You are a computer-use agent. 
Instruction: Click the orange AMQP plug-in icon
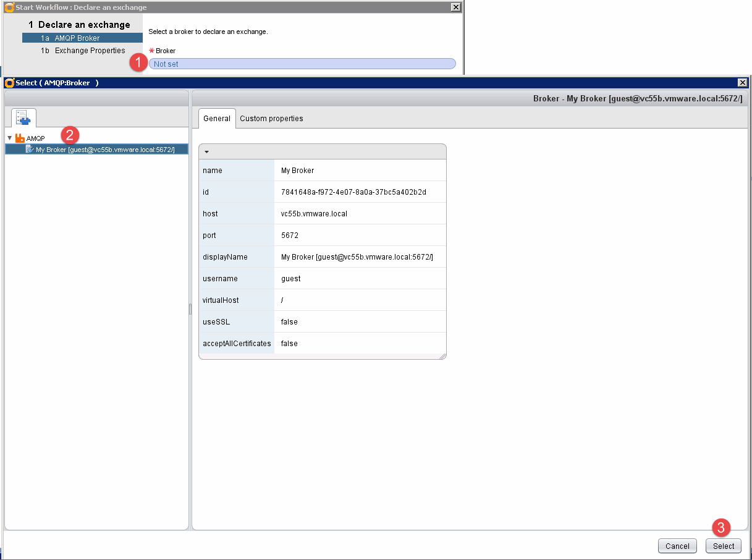pos(20,138)
